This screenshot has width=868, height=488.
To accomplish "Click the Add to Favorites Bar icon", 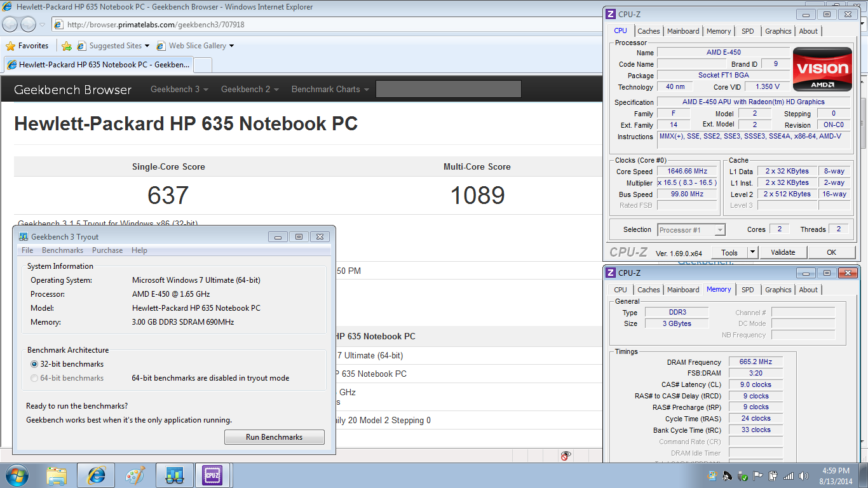I will click(67, 46).
